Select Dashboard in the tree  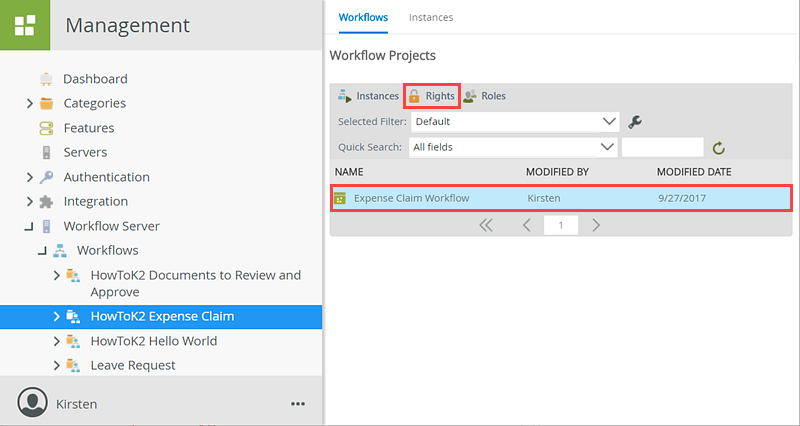tap(95, 79)
